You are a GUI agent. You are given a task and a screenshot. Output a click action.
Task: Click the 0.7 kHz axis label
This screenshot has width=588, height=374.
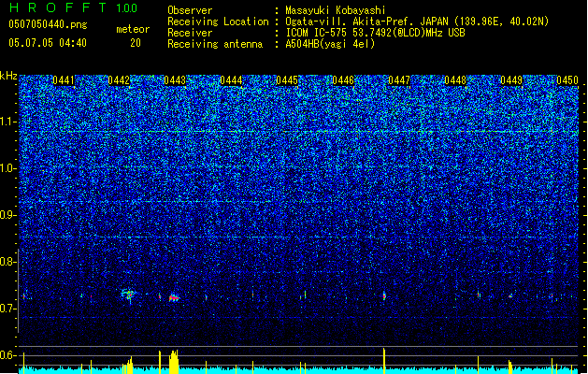click(7, 309)
